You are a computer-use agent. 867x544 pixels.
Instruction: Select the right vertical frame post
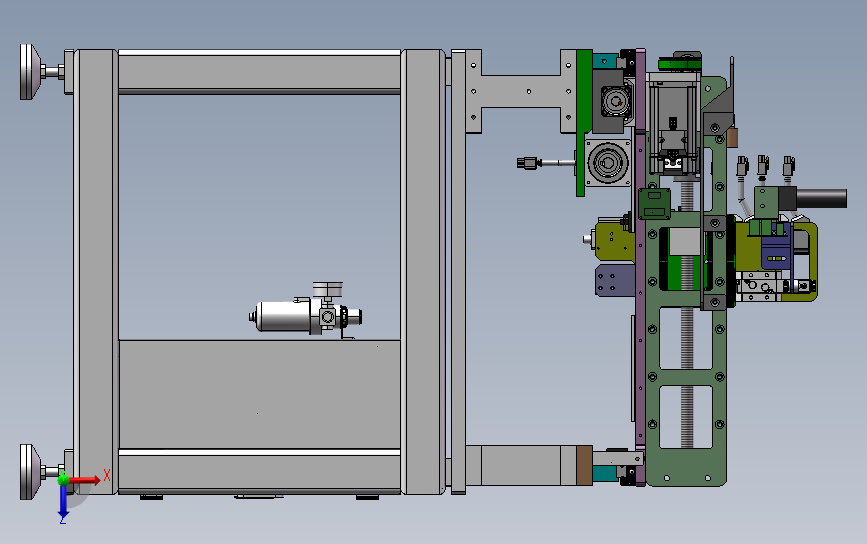pos(423,271)
